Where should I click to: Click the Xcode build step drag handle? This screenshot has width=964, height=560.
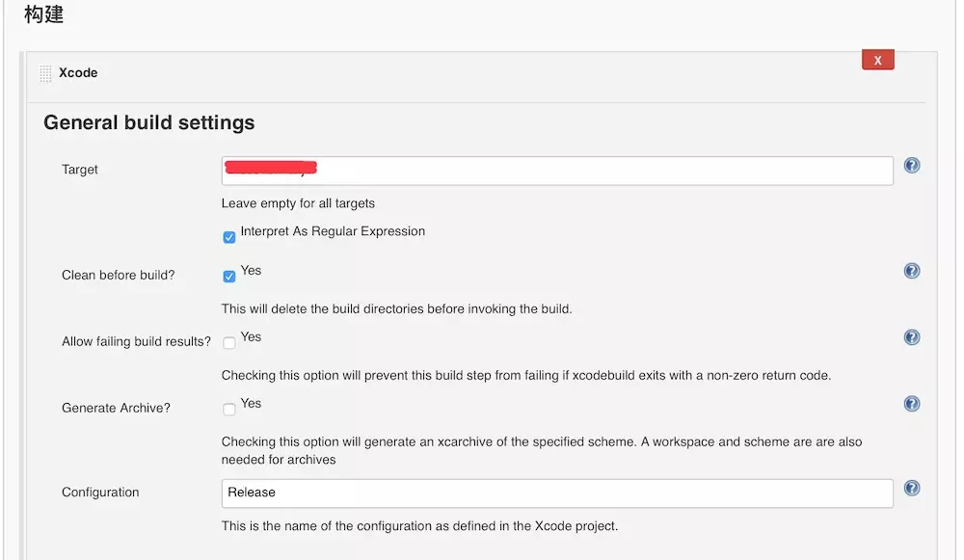tap(46, 73)
